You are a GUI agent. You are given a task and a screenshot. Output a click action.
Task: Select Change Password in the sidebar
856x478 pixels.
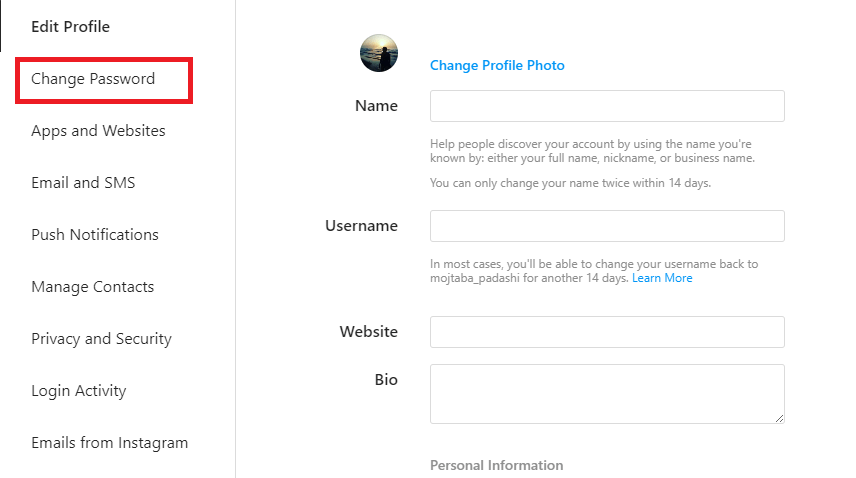pos(93,79)
